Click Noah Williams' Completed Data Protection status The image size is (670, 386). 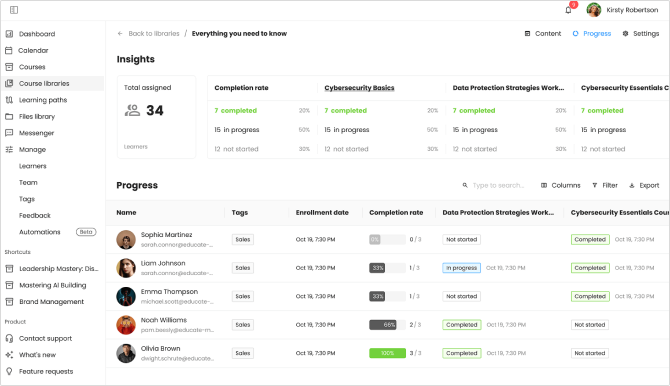(461, 325)
